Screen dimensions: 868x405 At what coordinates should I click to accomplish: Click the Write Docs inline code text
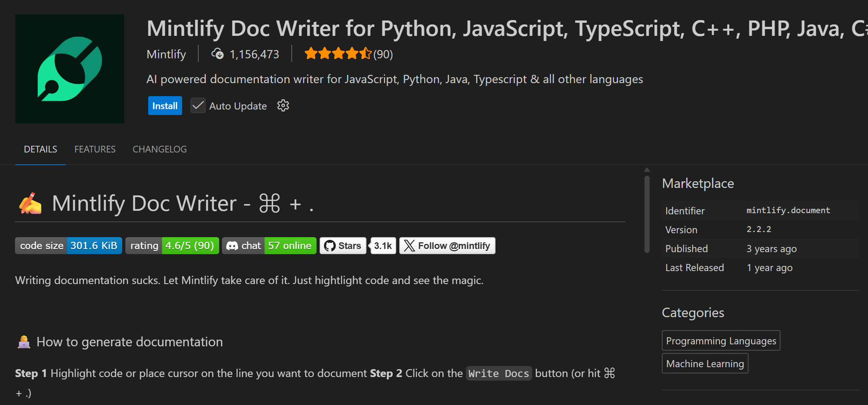tap(499, 373)
